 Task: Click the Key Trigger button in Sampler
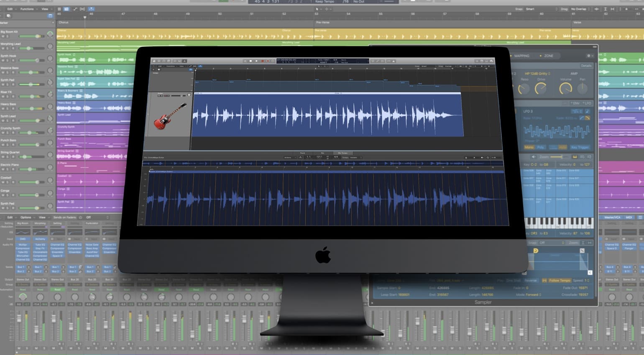click(580, 147)
